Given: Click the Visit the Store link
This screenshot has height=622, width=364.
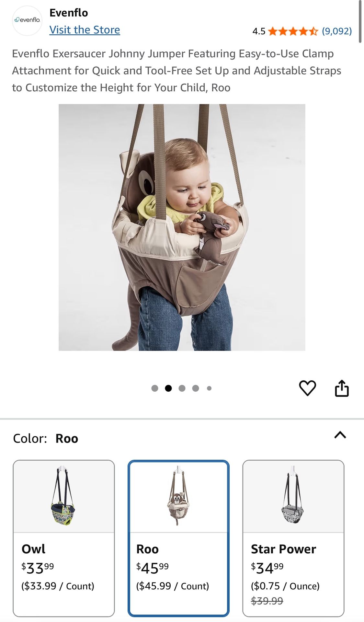Looking at the screenshot, I should coord(85,30).
